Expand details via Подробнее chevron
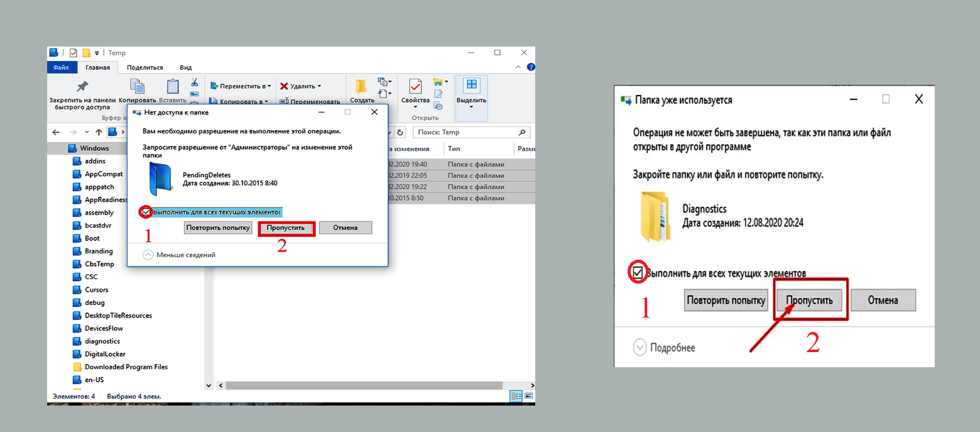980x432 pixels. tap(640, 348)
